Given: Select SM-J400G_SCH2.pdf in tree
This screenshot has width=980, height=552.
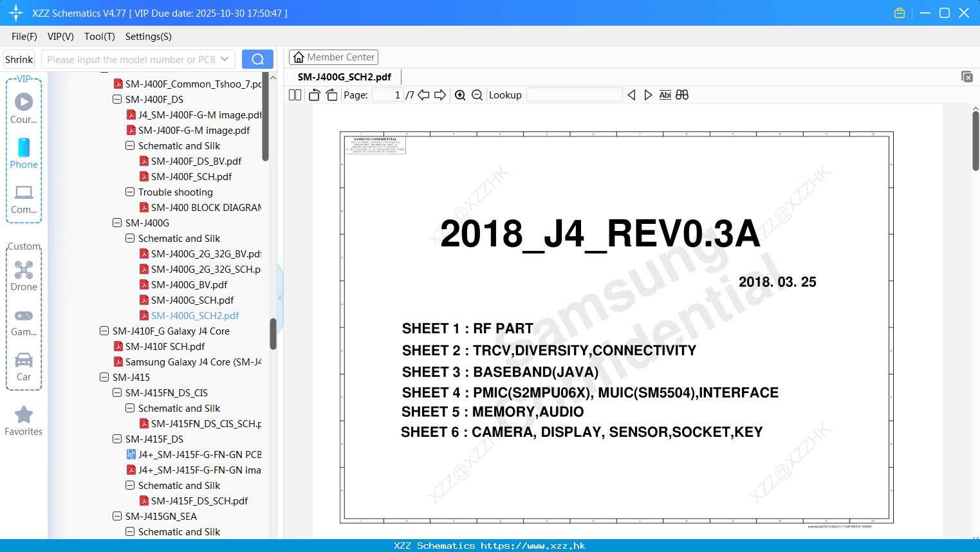Looking at the screenshot, I should pyautogui.click(x=195, y=315).
